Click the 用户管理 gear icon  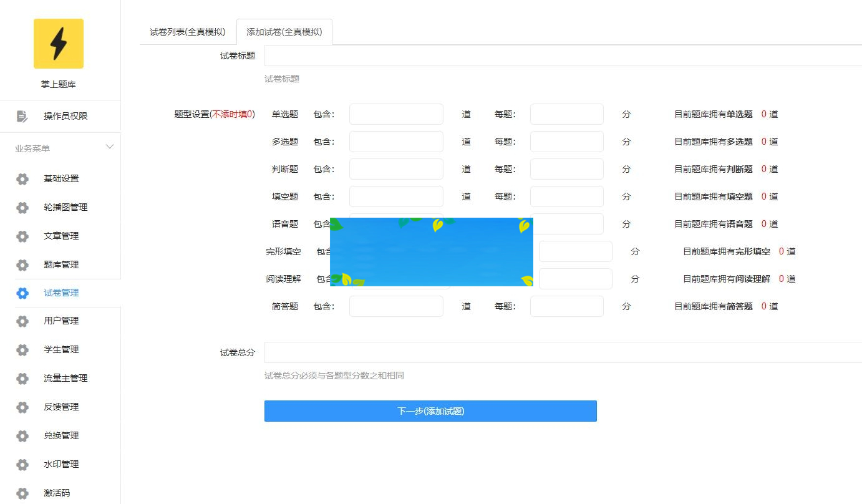click(22, 321)
